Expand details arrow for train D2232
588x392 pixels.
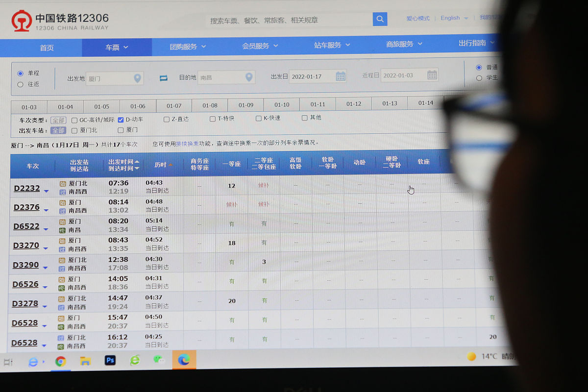tap(47, 191)
